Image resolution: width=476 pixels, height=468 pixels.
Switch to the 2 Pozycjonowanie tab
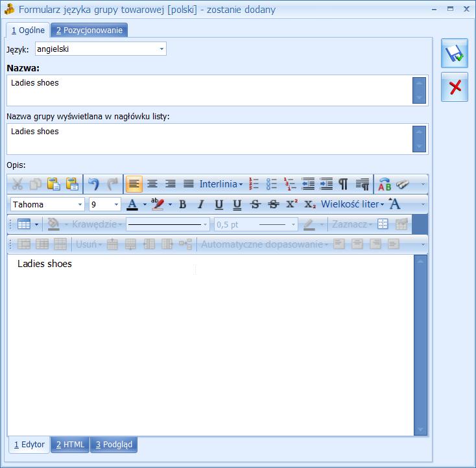89,30
